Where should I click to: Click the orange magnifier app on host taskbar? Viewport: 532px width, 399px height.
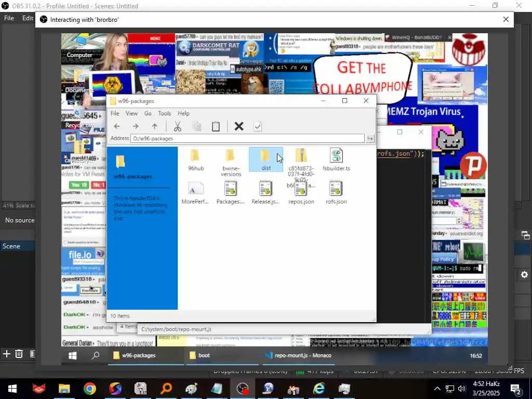point(166,389)
